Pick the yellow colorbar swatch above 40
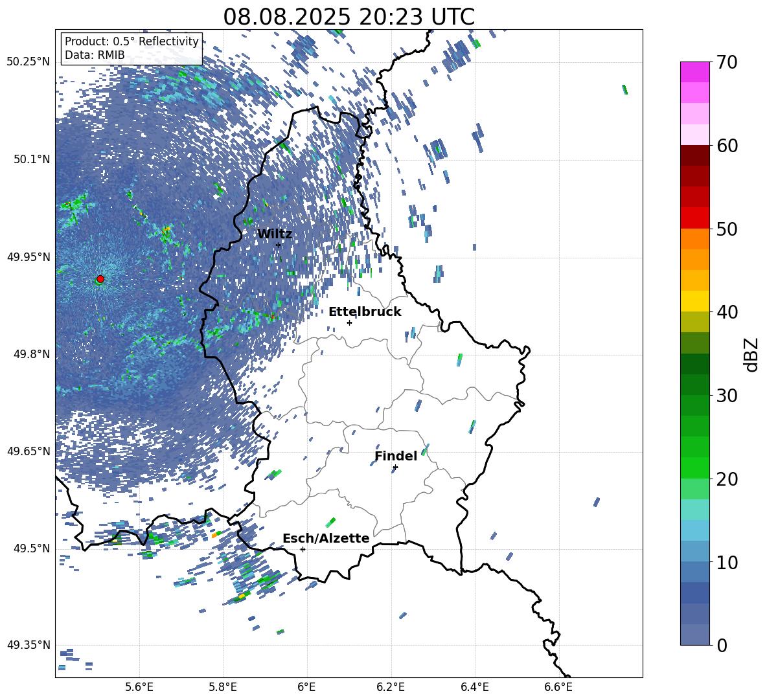 pyautogui.click(x=695, y=301)
